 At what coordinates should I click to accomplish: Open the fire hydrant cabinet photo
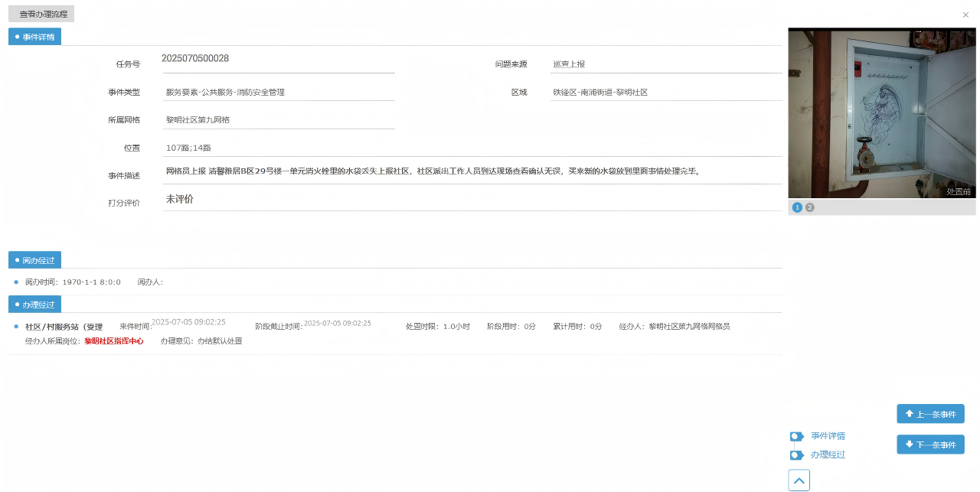(881, 114)
